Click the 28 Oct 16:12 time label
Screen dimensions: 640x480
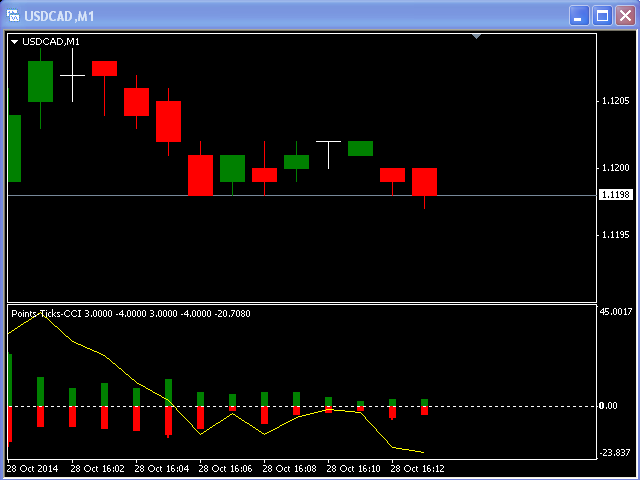[x=417, y=468]
